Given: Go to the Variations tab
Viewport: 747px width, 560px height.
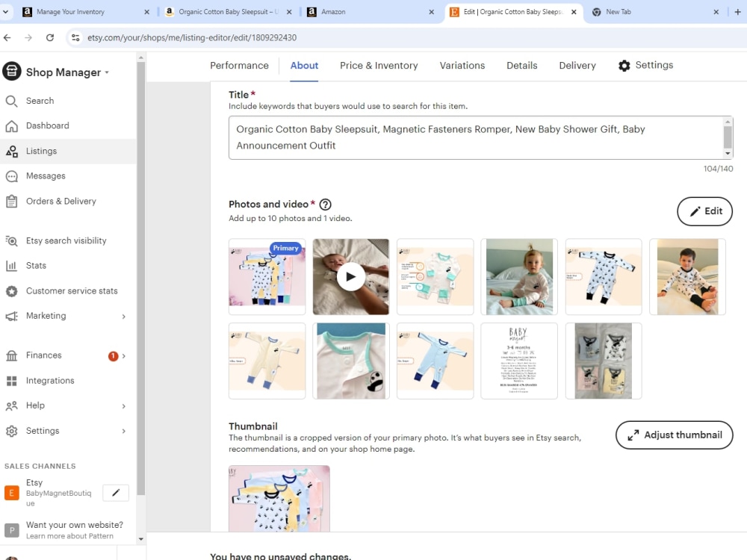Looking at the screenshot, I should 462,66.
